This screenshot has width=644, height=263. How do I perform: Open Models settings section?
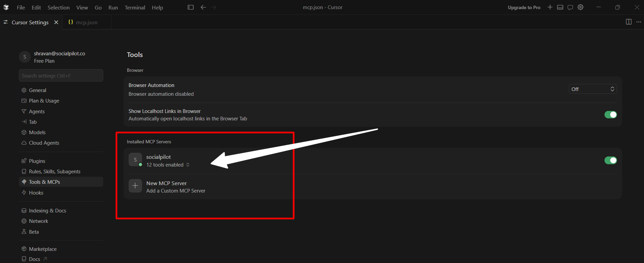click(61, 132)
